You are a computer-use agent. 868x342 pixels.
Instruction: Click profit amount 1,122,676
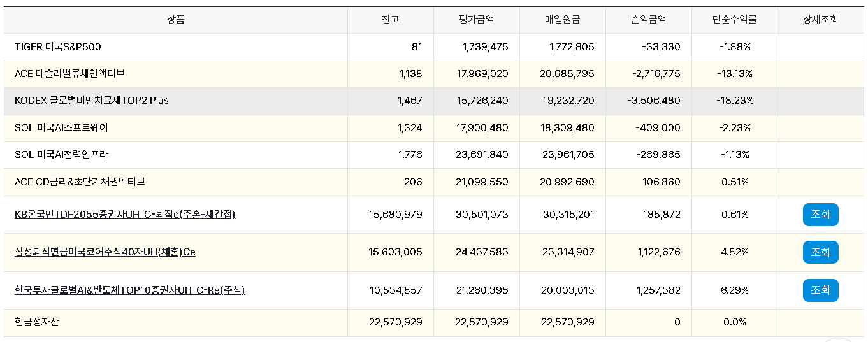[659, 252]
